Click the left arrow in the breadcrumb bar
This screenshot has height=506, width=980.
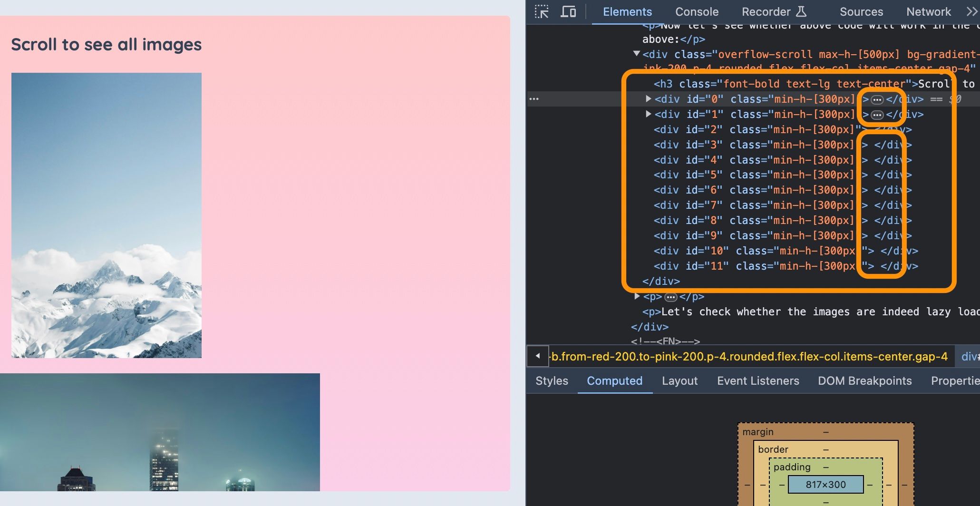click(x=538, y=356)
